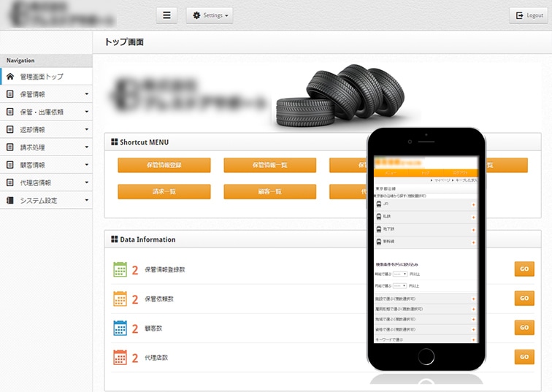Click the document icon beside 顧客情報
552x392 pixels.
click(10, 165)
